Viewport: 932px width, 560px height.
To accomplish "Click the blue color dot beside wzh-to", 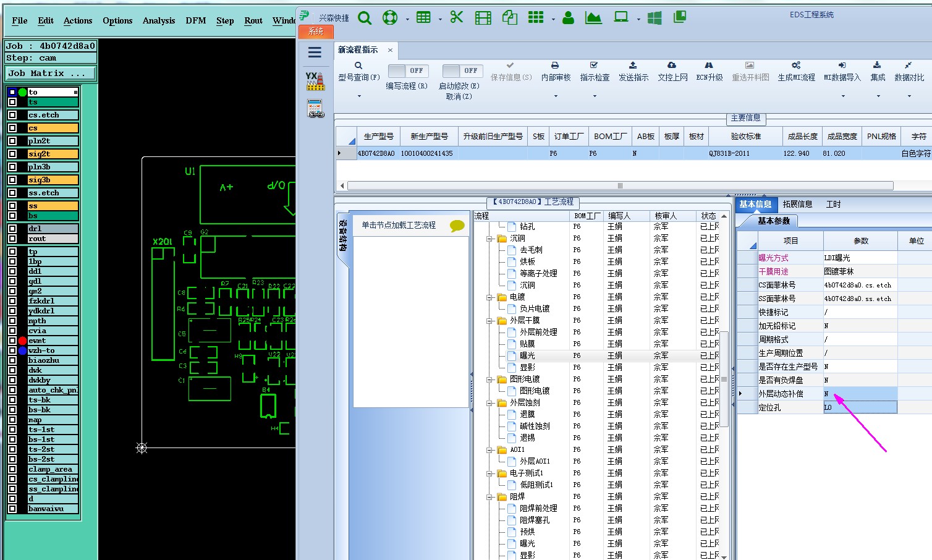I will point(23,350).
